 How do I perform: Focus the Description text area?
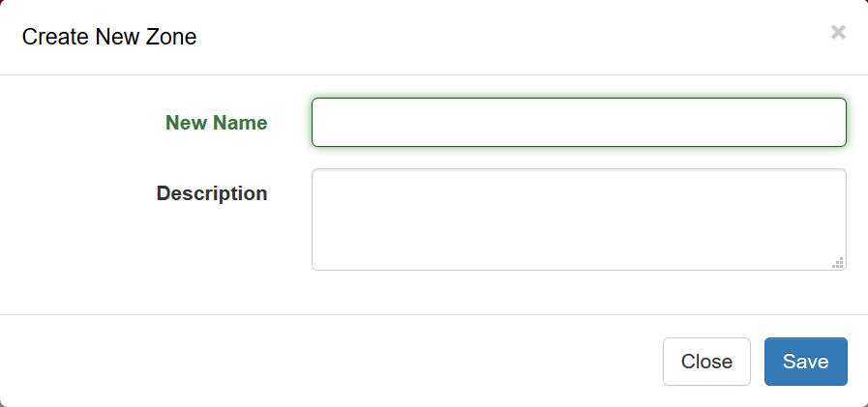pos(579,219)
